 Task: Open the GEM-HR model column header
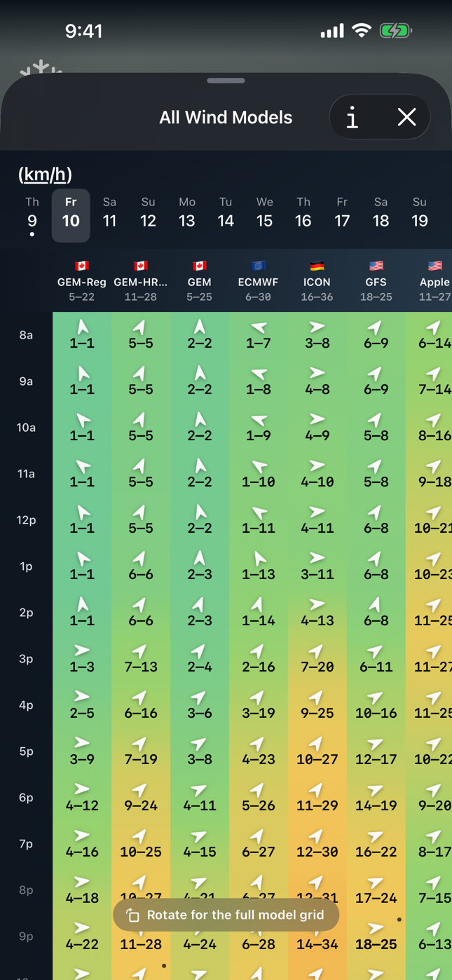pyautogui.click(x=141, y=281)
